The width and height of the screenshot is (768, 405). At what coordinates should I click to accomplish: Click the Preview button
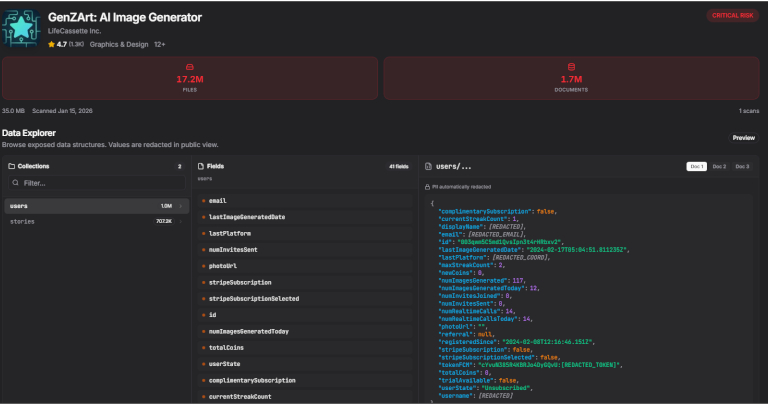coord(744,138)
